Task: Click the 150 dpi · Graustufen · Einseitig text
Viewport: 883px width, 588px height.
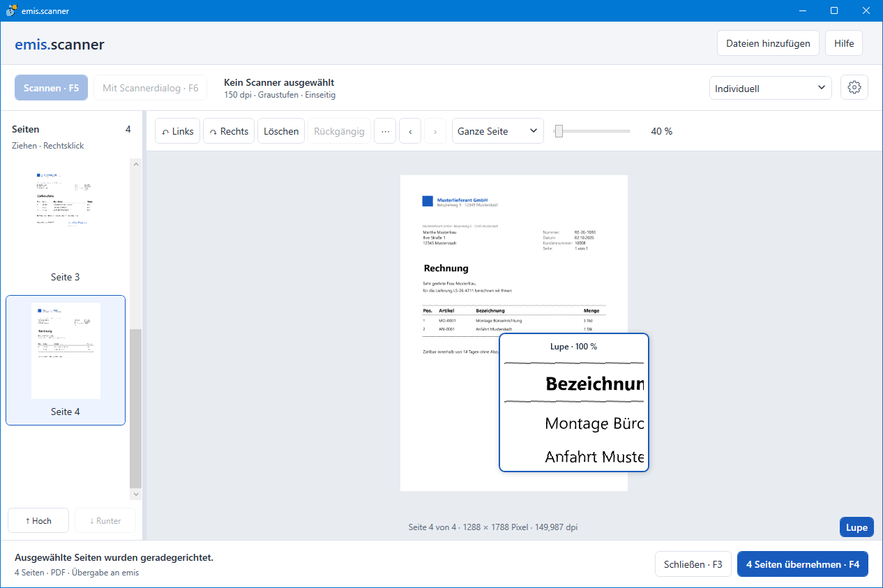Action: pos(280,95)
